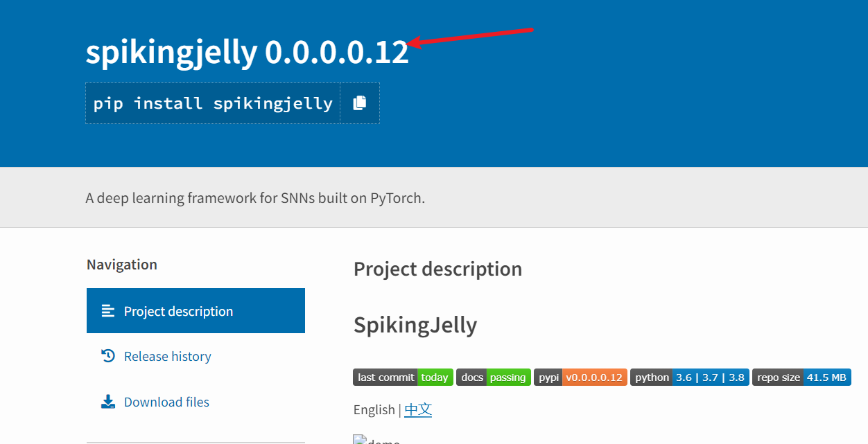Select the Project description navigation entry
Screen dimensions: 868x444
coord(178,310)
